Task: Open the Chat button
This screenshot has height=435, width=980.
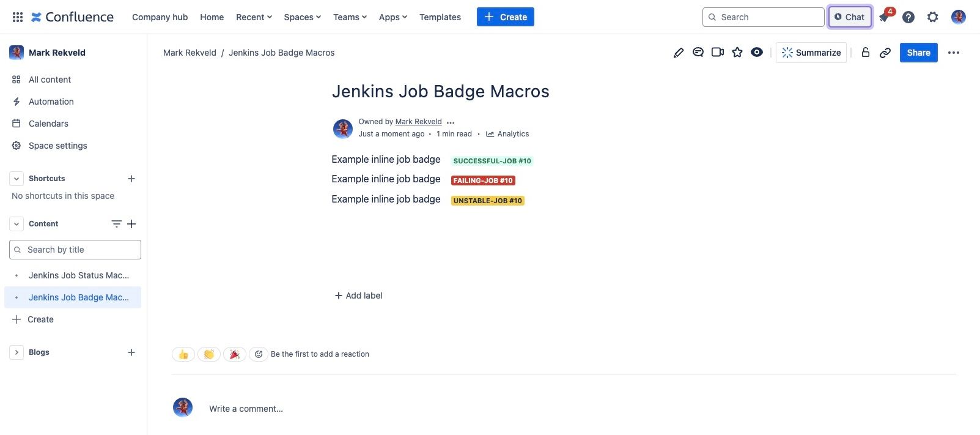Action: [x=850, y=17]
